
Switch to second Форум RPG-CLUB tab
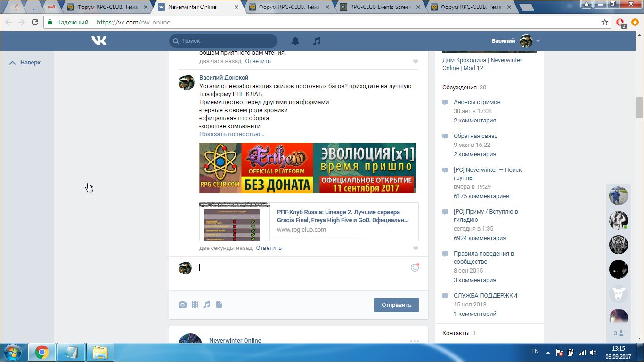click(x=288, y=7)
